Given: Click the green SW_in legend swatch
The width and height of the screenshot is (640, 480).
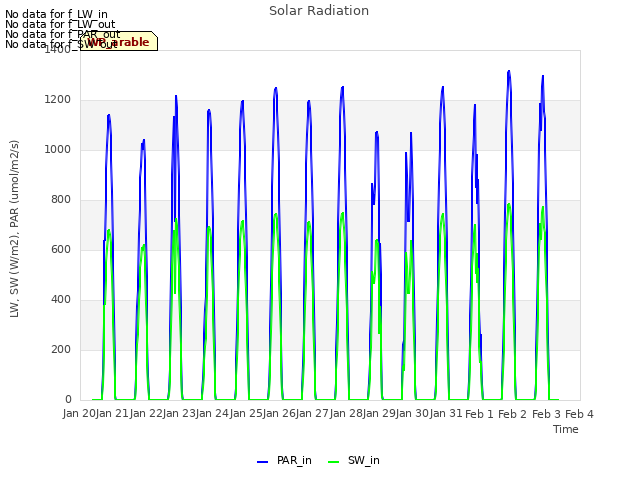Looking at the screenshot, I should [x=333, y=462].
